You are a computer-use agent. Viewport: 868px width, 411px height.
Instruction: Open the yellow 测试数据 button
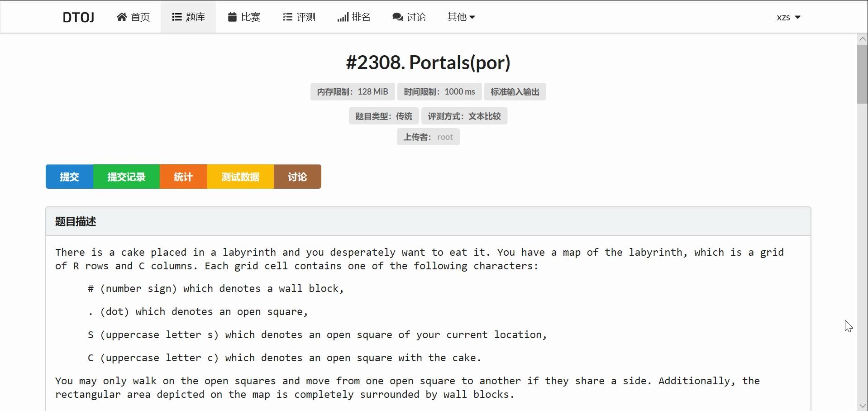click(x=240, y=177)
